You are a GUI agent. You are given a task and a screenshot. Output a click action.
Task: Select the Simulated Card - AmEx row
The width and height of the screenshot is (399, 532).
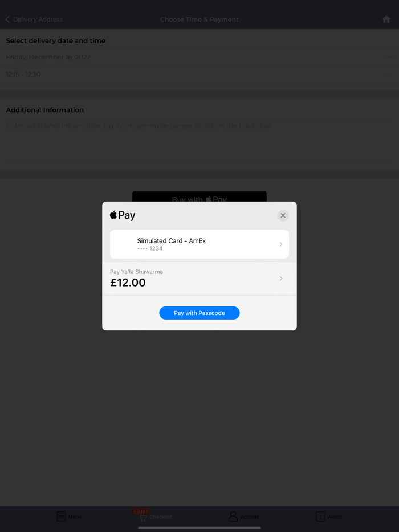[199, 244]
